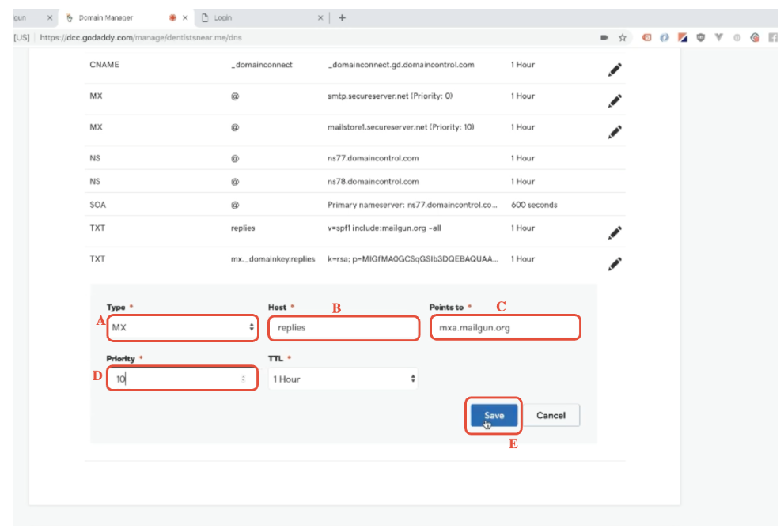Expand the TTL dropdown set to 1 Hour
The width and height of the screenshot is (784, 532).
(x=343, y=379)
